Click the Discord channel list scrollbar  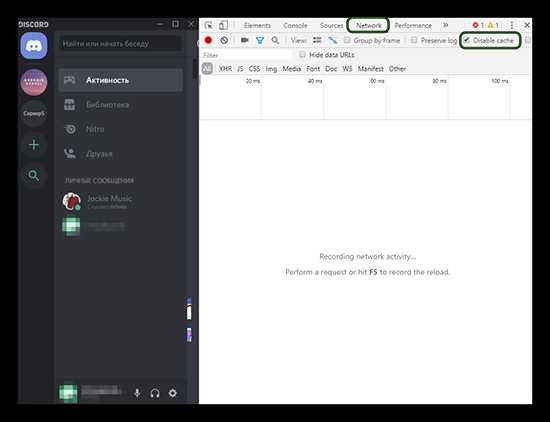pos(195,69)
